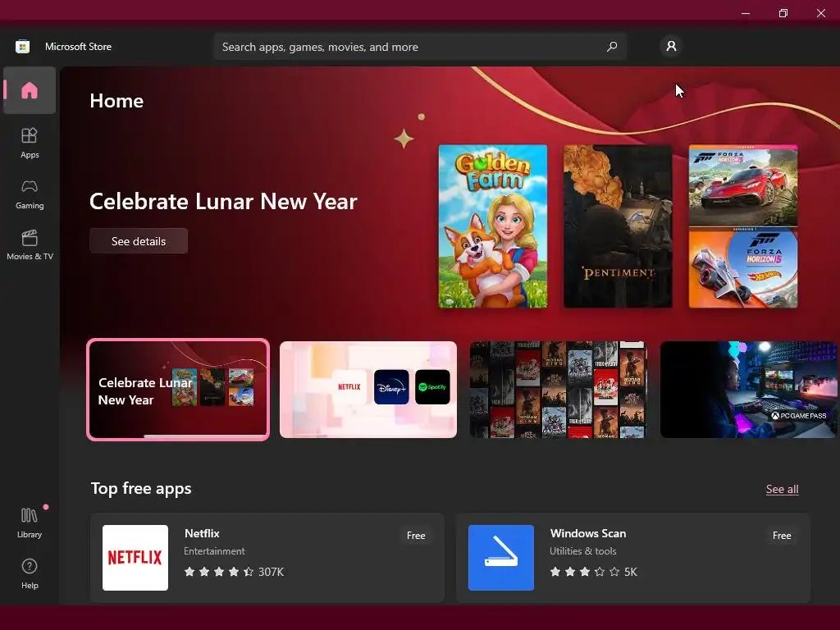The height and width of the screenshot is (630, 840).
Task: Click the Top free apps heading
Action: click(141, 489)
